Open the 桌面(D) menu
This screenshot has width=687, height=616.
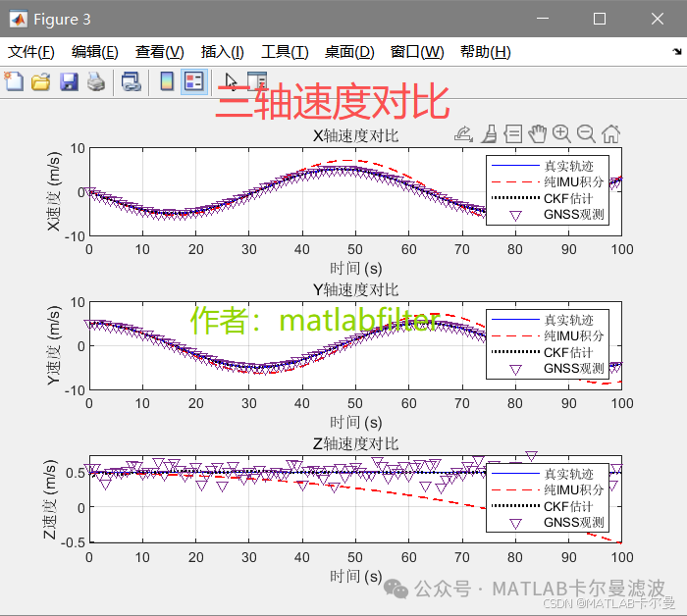point(349,52)
